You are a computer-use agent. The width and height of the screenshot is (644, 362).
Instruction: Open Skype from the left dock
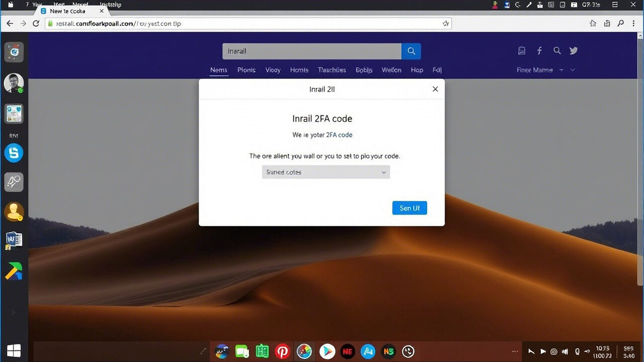tap(14, 153)
